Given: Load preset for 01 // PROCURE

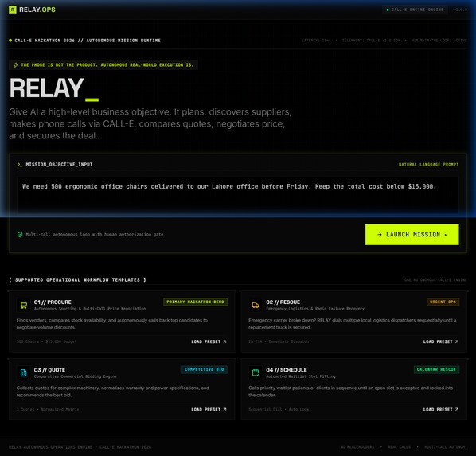Looking at the screenshot, I should pos(209,341).
